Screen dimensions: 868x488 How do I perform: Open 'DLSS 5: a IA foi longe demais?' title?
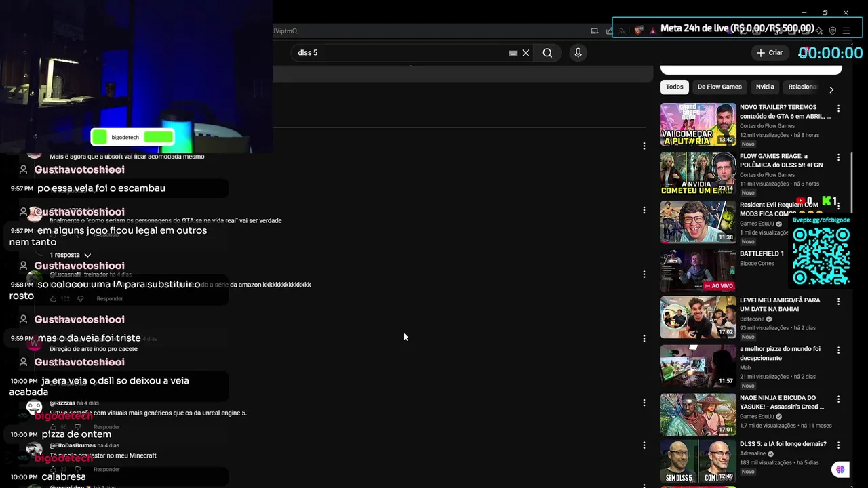click(783, 444)
